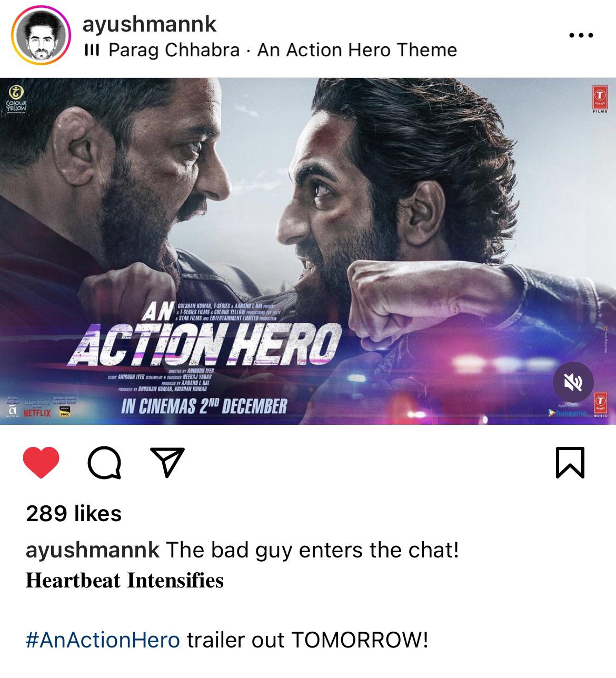This screenshot has height=678, width=616.
Task: Unmute video with speaker icon
Action: 573,383
